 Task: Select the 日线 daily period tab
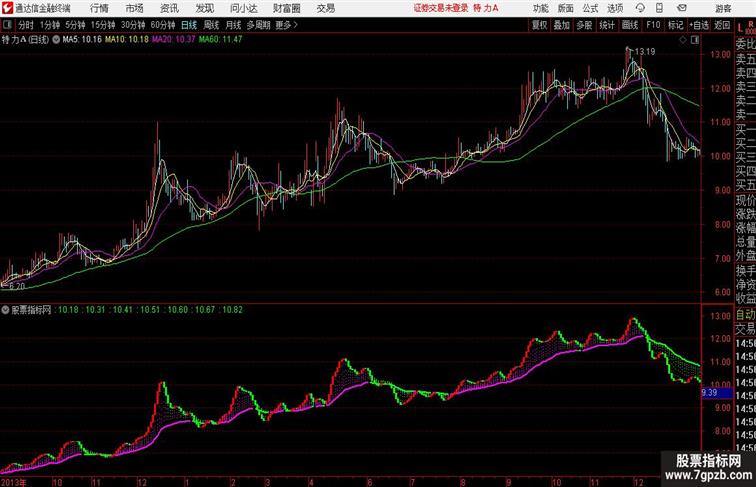tap(189, 25)
